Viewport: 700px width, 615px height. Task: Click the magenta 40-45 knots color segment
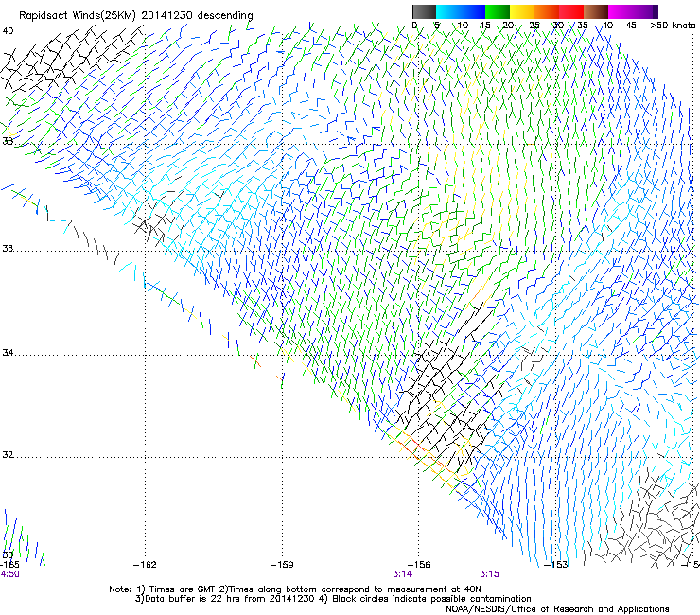pyautogui.click(x=621, y=11)
